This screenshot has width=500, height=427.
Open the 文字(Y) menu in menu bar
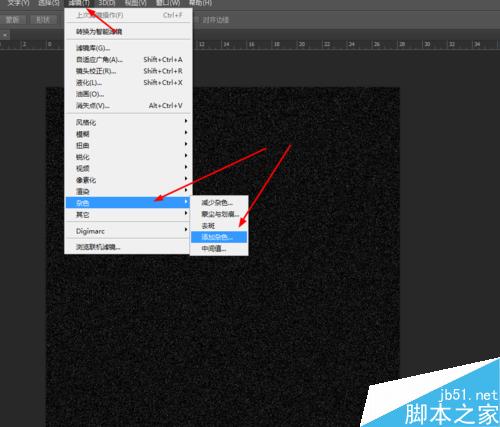18,3
